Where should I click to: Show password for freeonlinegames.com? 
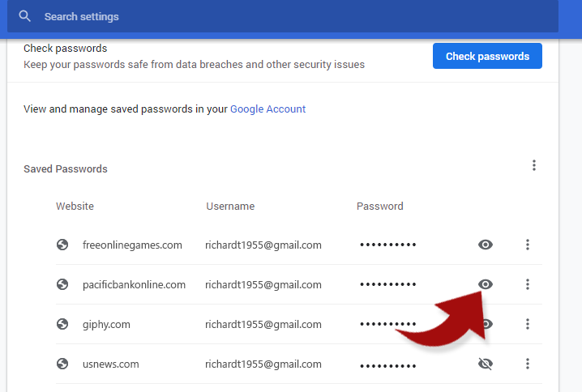[485, 245]
